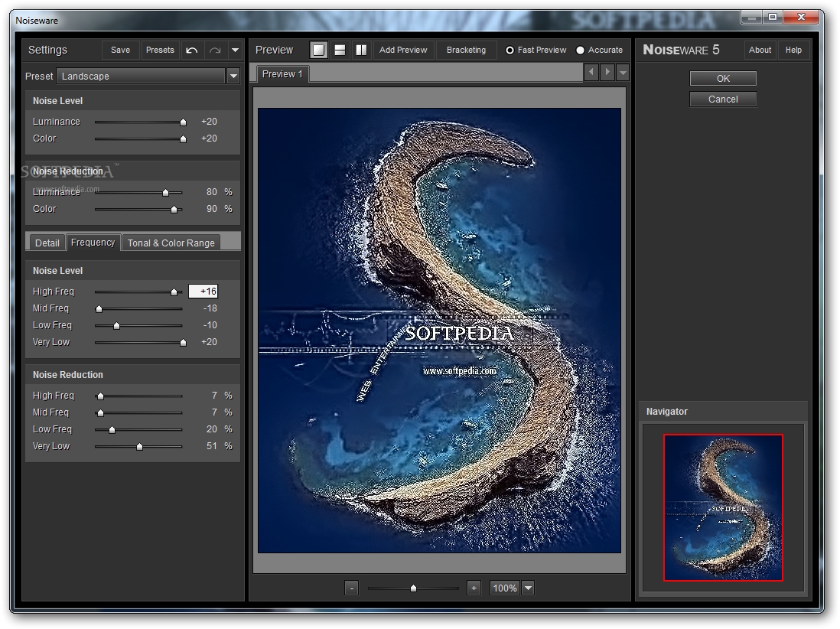
Task: Click the Landscape preset combo box
Action: [x=142, y=76]
